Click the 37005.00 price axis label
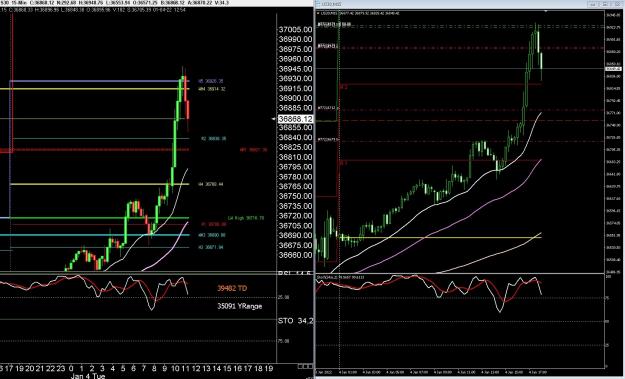 pyautogui.click(x=295, y=29)
